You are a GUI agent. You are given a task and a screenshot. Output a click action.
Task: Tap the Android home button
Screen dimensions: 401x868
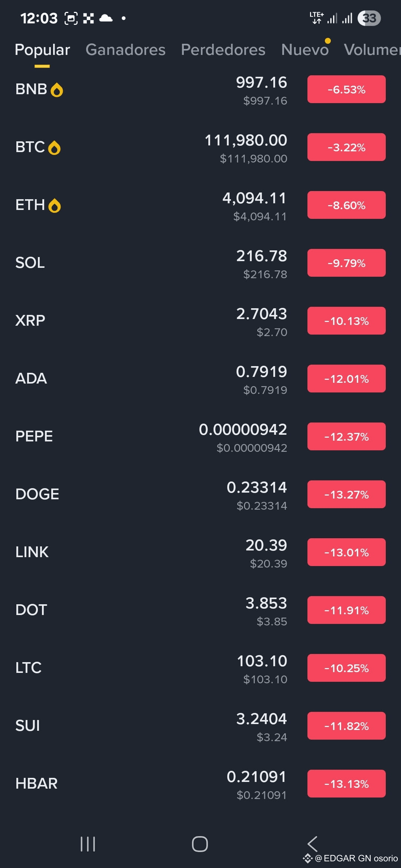click(200, 844)
